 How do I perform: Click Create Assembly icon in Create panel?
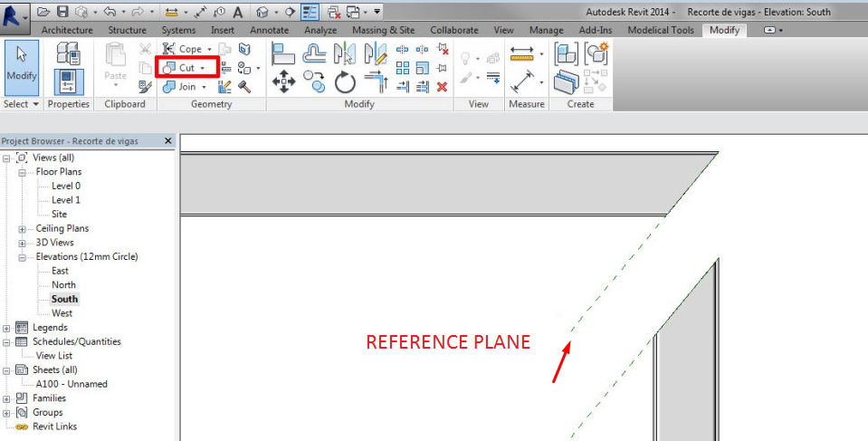(x=567, y=54)
